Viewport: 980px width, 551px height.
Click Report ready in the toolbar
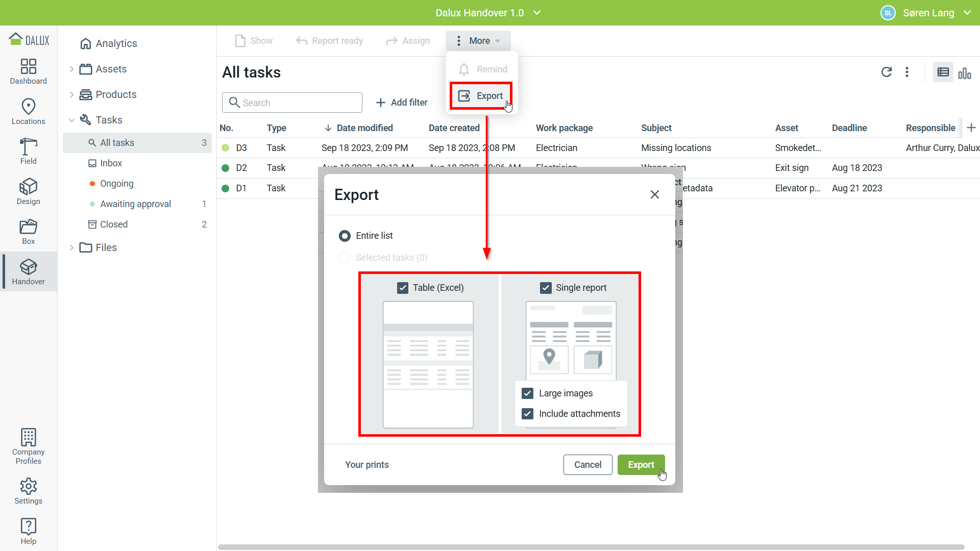(330, 41)
